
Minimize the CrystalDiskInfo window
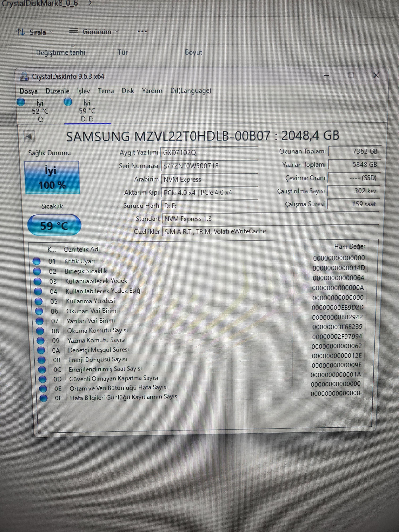point(326,76)
